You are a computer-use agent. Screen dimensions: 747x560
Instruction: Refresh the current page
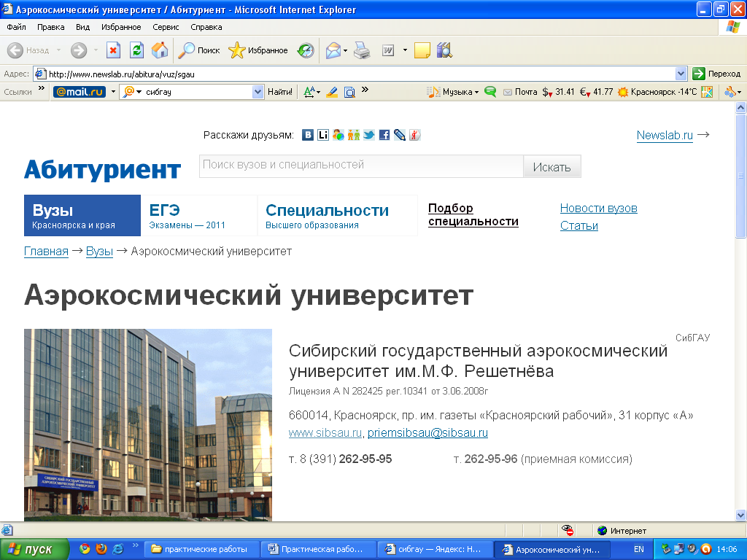click(136, 50)
